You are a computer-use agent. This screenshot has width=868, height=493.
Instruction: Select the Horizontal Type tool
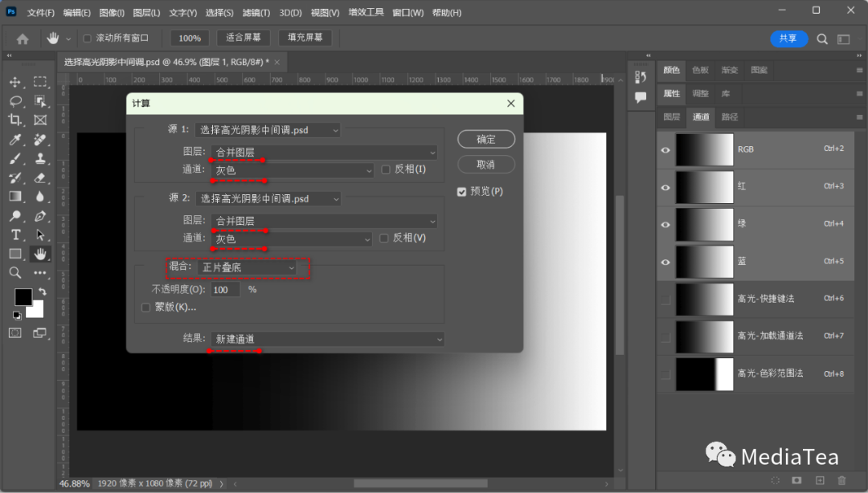[15, 234]
